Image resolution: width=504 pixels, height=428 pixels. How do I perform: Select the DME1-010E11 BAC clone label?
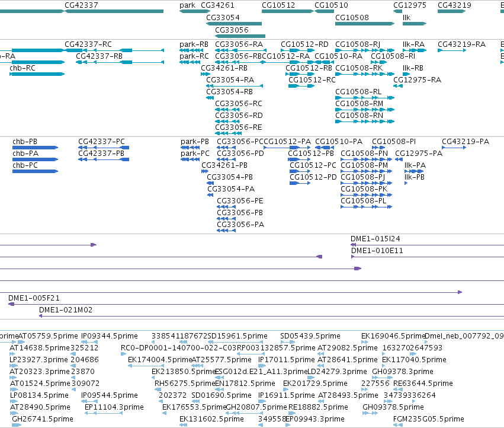pos(377,251)
